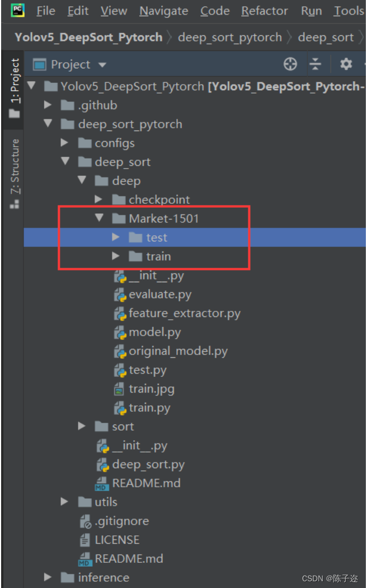Image resolution: width=367 pixels, height=588 pixels.
Task: Select test.py file
Action: coord(140,370)
